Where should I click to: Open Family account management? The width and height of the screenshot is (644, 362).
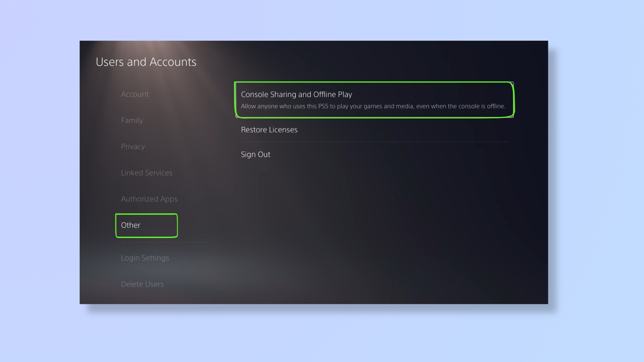coord(131,120)
